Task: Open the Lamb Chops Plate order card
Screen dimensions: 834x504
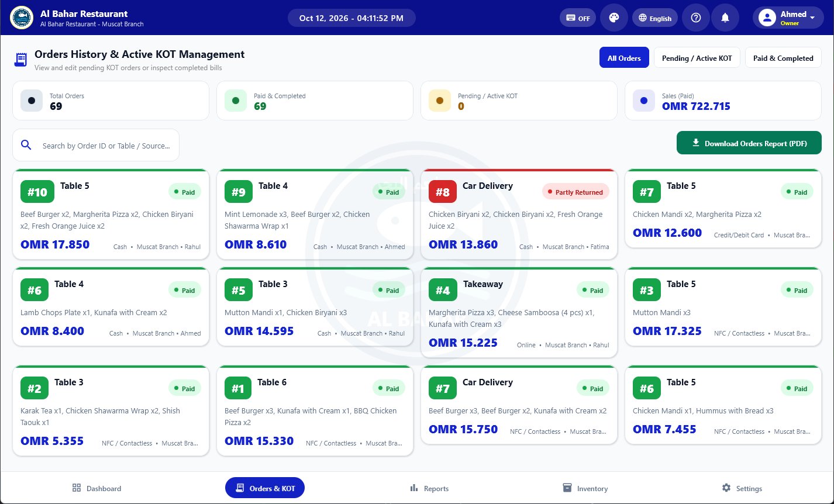Action: (x=111, y=307)
